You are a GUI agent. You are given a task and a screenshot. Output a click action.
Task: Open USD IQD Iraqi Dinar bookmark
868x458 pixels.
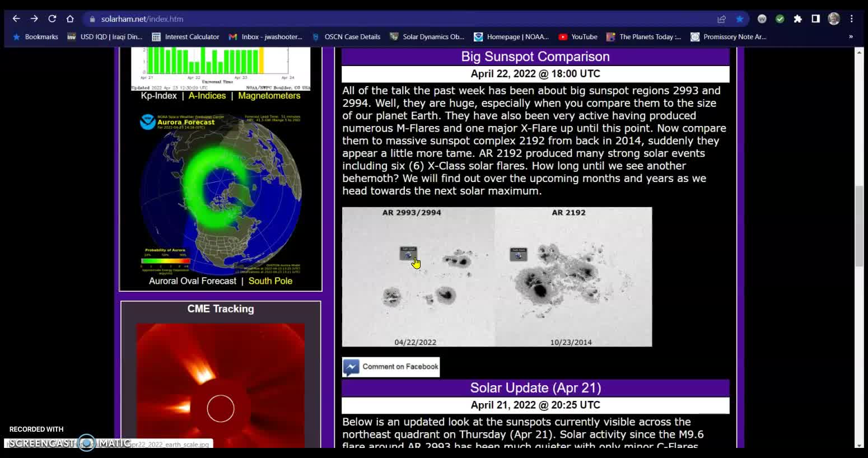105,37
